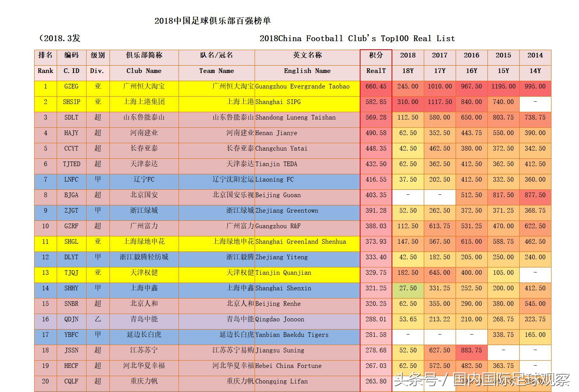This screenshot has width=579, height=392.
Task: Select the club code GZEG
Action: click(71, 86)
